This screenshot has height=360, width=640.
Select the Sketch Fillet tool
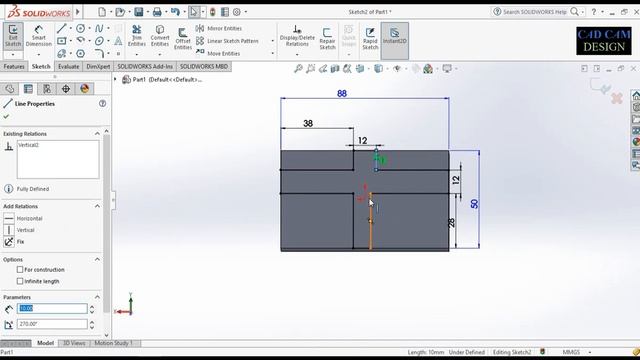(99, 53)
